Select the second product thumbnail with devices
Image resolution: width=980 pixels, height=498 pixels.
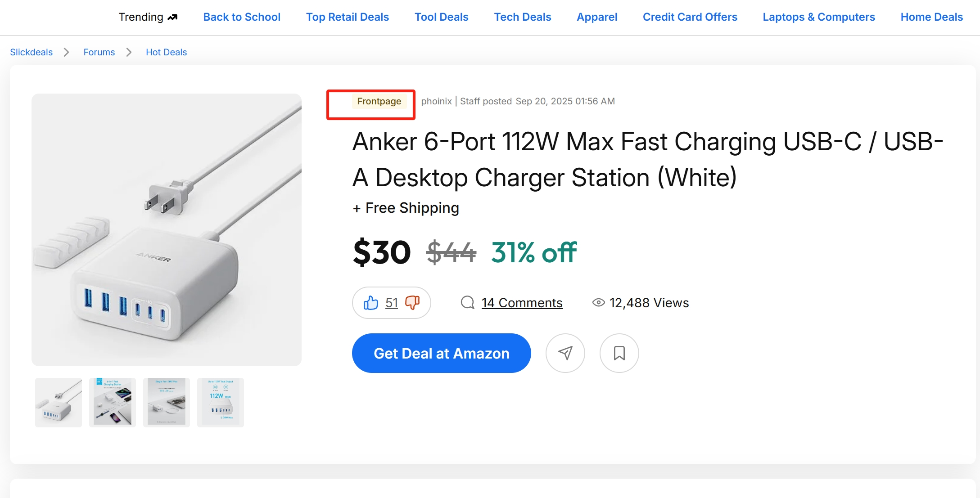point(113,402)
